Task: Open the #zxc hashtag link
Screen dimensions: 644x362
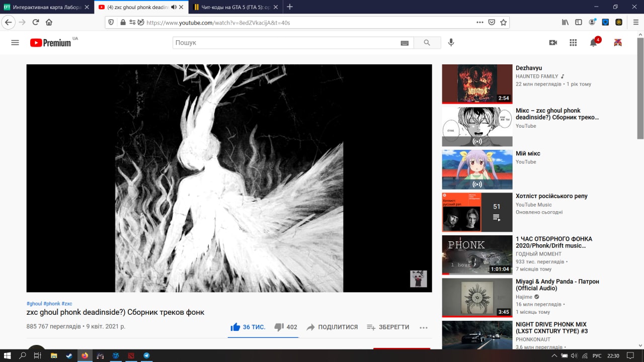Action: pyautogui.click(x=67, y=304)
